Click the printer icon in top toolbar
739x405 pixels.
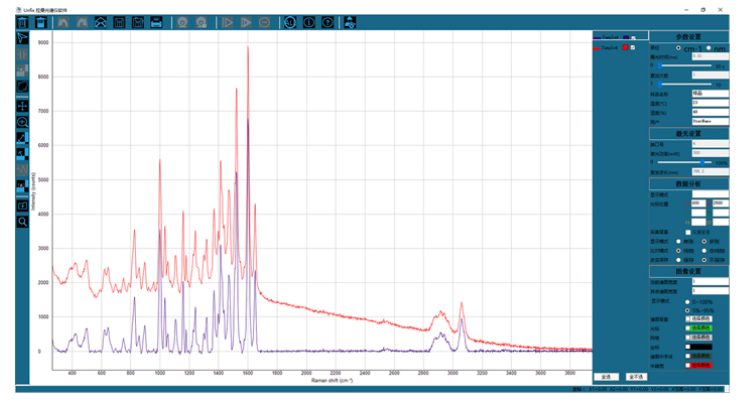pyautogui.click(x=157, y=21)
